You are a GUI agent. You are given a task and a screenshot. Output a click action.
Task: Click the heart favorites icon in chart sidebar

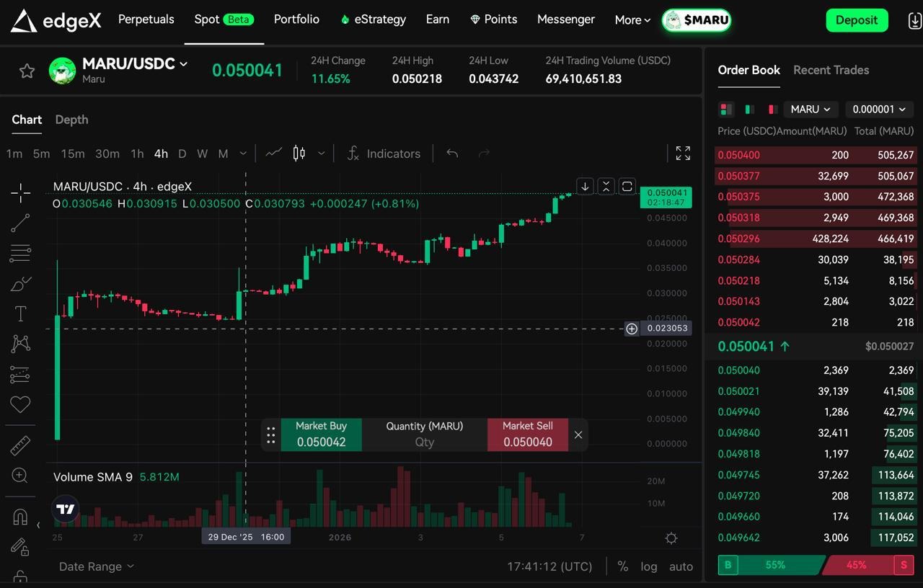click(x=20, y=404)
